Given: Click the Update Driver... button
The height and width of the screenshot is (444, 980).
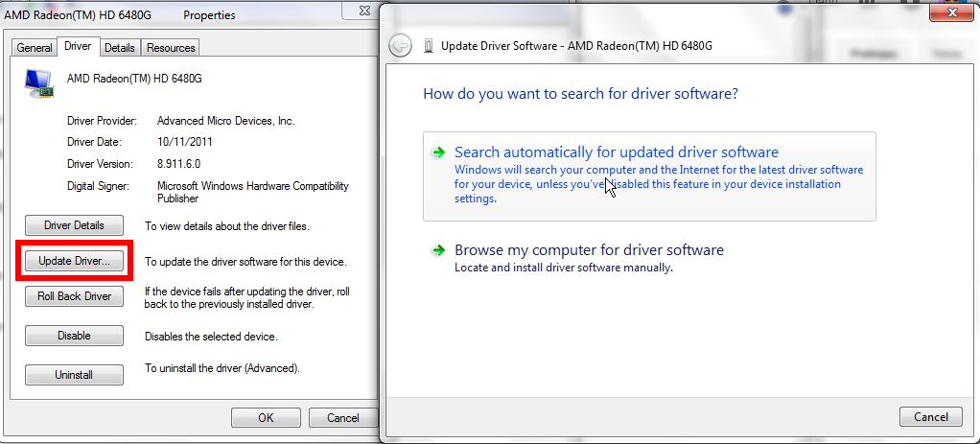Looking at the screenshot, I should (x=75, y=261).
